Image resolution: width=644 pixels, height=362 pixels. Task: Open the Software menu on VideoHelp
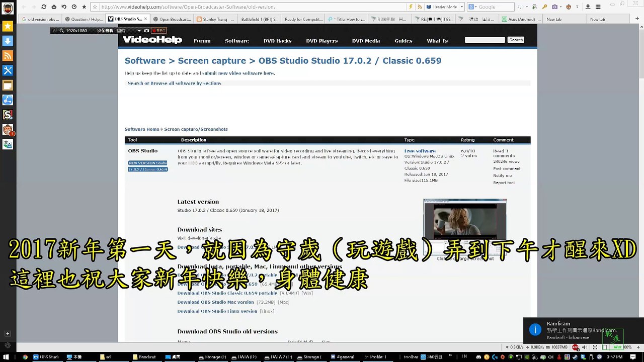237,41
